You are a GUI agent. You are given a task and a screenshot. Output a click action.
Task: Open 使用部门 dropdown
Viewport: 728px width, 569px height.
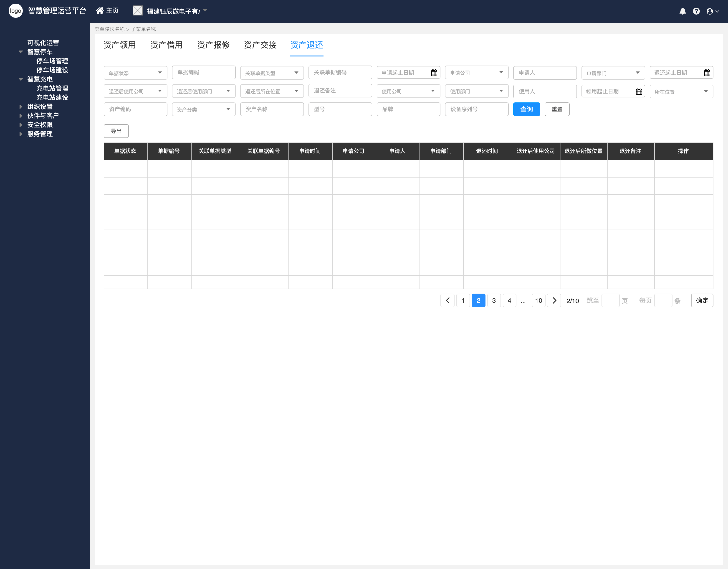[477, 91]
